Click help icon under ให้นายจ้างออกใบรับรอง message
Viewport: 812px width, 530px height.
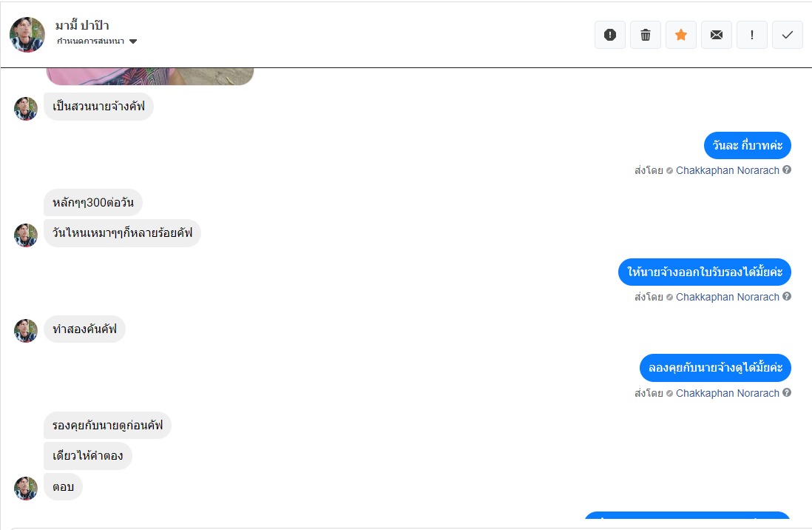787,296
